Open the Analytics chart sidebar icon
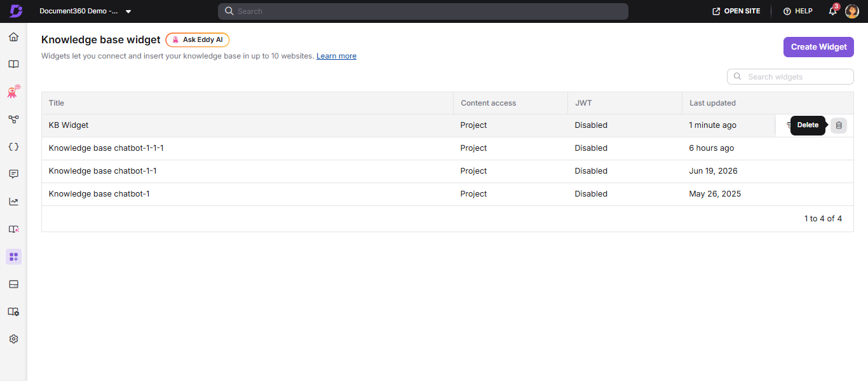The height and width of the screenshot is (381, 868). click(x=13, y=202)
